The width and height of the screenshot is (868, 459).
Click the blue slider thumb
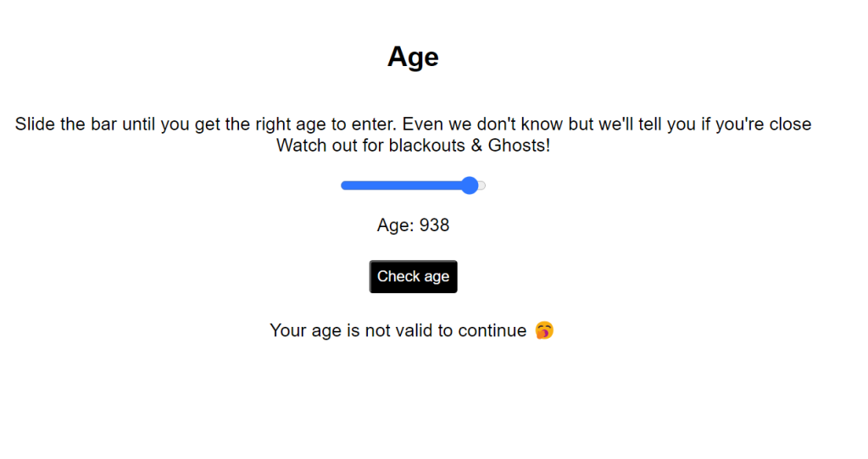pos(470,185)
